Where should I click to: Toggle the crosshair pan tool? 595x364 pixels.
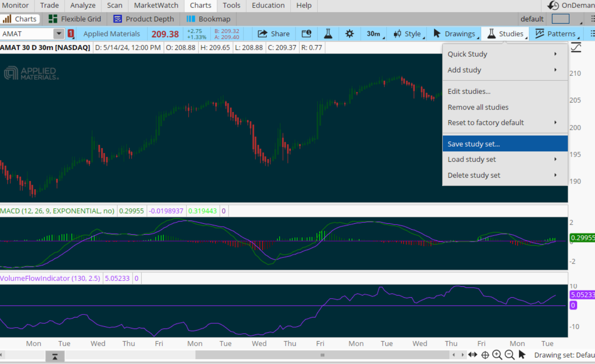coord(485,355)
